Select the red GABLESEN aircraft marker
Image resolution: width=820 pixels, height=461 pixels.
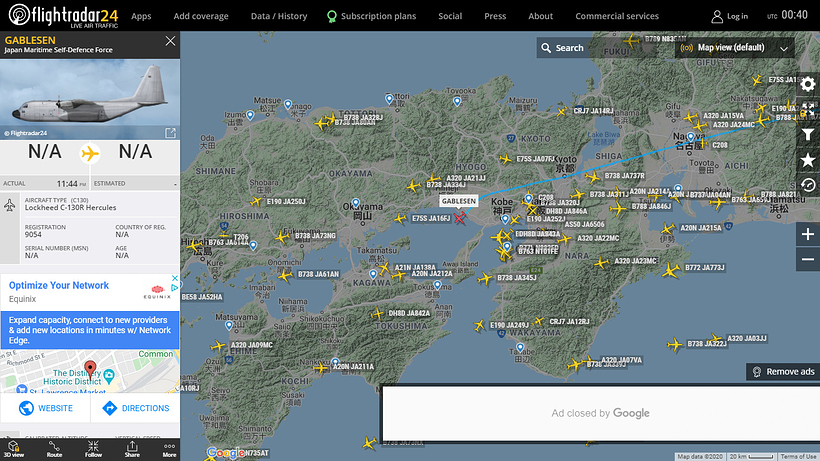(460, 218)
